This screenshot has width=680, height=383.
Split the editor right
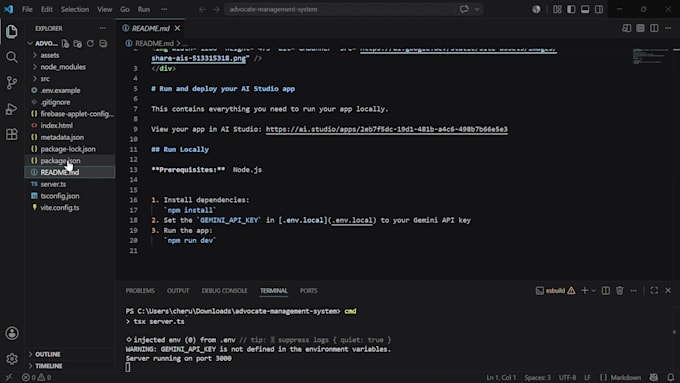click(654, 28)
